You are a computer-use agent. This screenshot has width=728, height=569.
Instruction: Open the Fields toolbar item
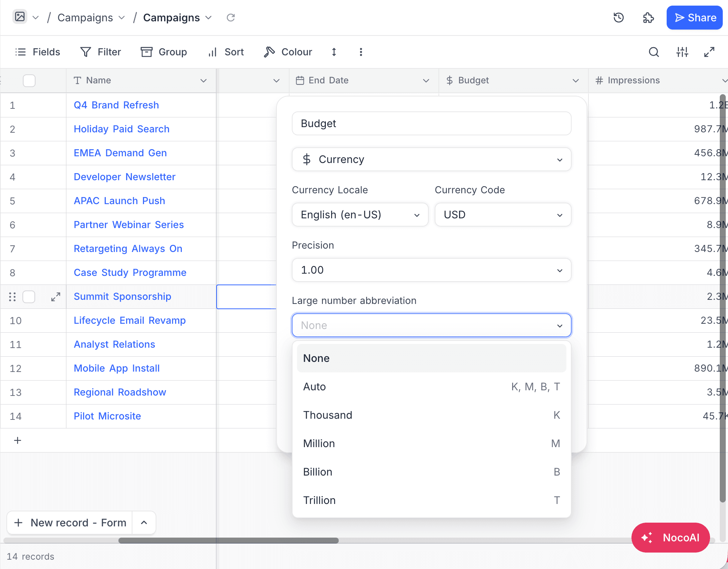pyautogui.click(x=37, y=52)
